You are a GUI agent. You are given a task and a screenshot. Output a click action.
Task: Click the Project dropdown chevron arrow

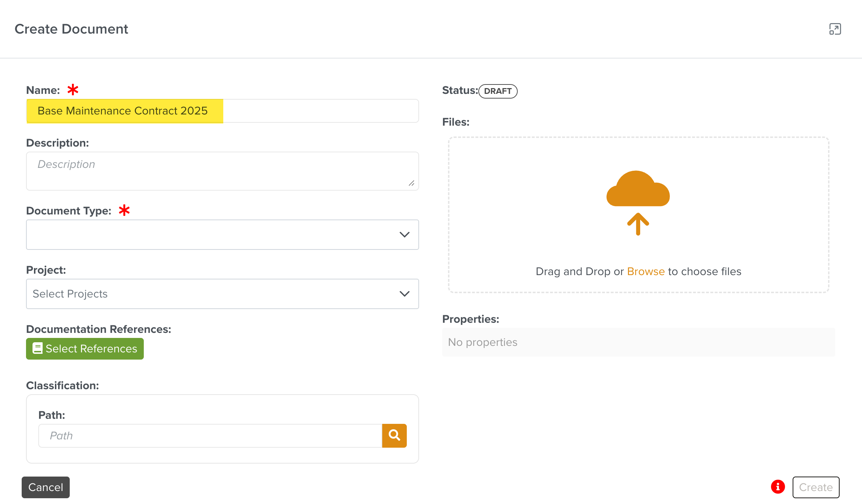click(404, 294)
